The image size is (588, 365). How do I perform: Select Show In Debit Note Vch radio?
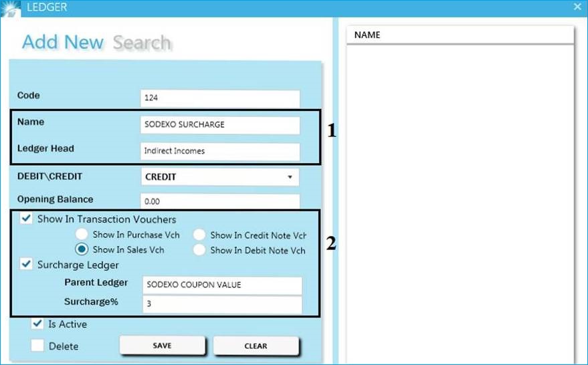(199, 250)
